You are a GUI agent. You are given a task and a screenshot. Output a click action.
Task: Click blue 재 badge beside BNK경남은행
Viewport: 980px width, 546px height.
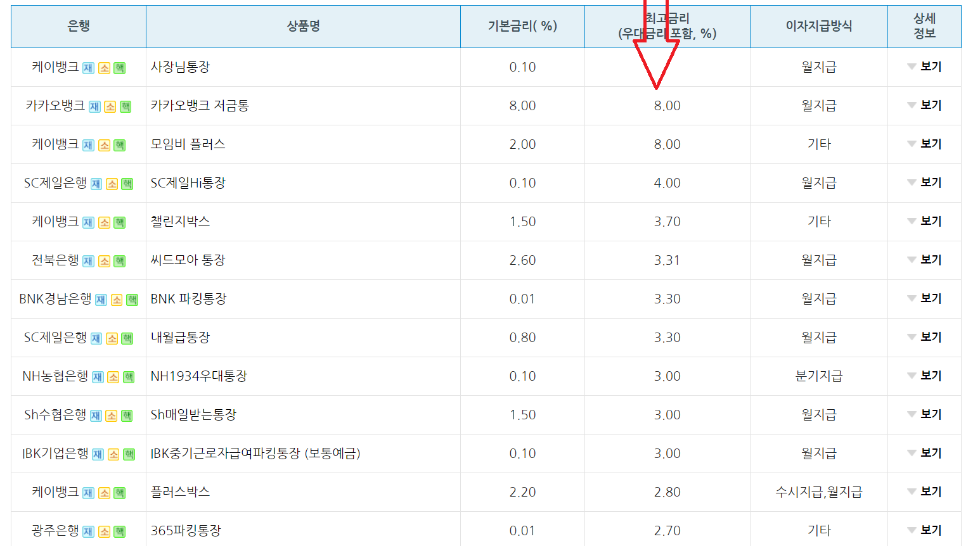[101, 300]
